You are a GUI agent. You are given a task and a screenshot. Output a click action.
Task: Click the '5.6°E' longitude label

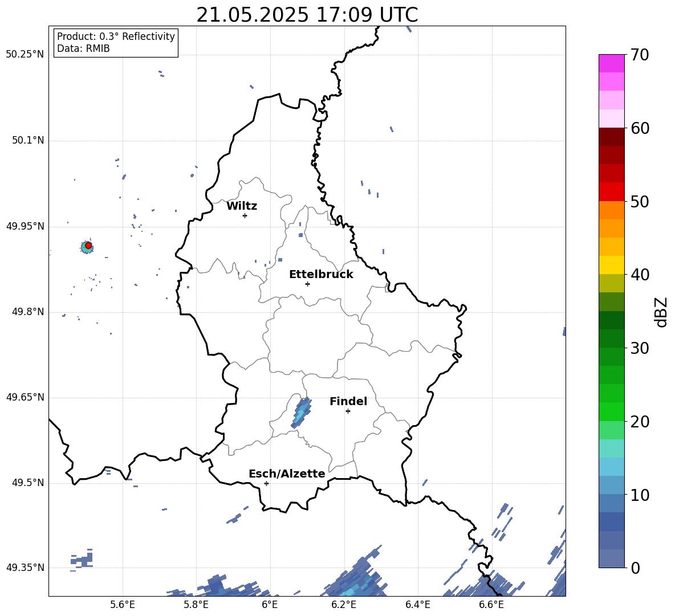pos(123,605)
